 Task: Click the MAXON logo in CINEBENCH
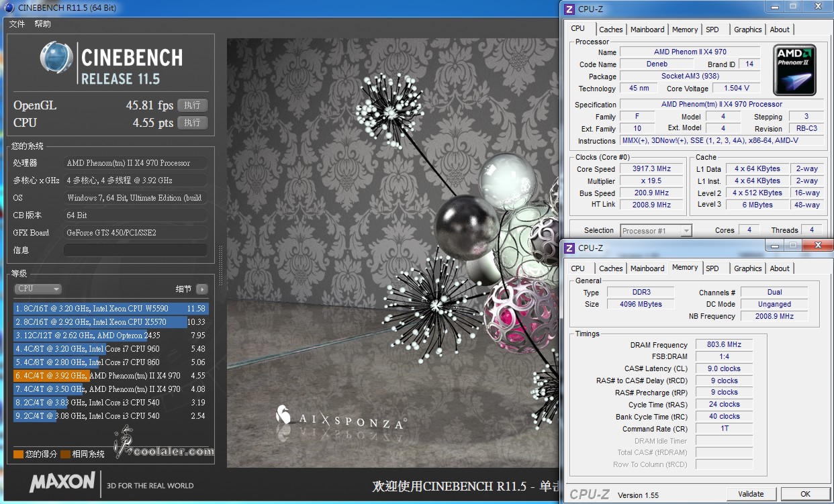coord(62,481)
